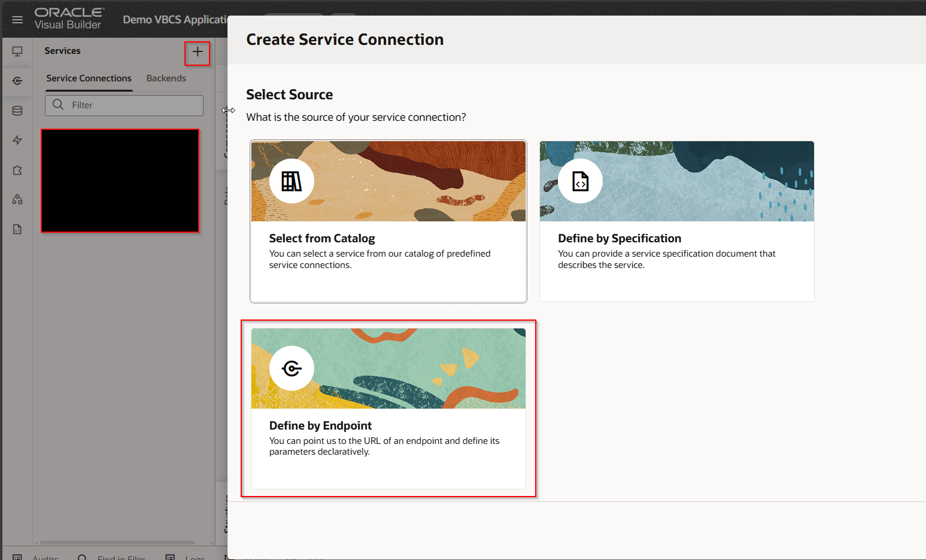Click the endpoint connection icon
926x560 pixels.
pos(292,369)
